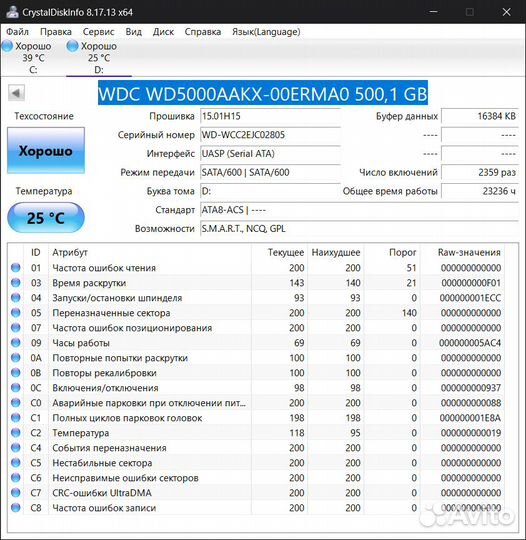Click the power-on hours value 23236 ч
This screenshot has width=526, height=540.
click(480, 191)
